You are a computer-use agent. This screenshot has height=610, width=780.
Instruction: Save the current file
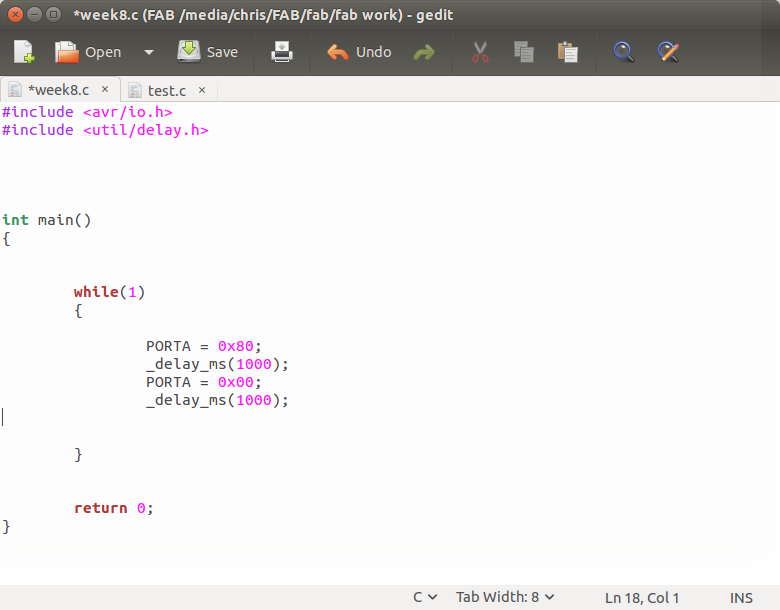coord(208,52)
